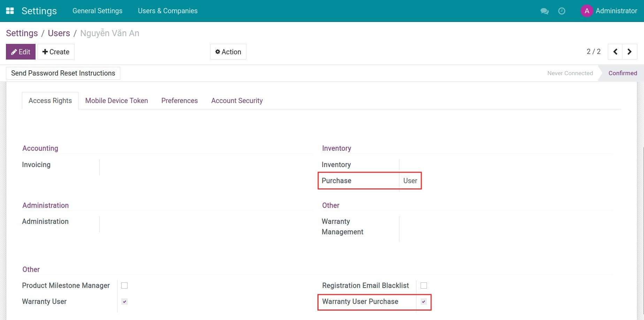Viewport: 644px width, 320px height.
Task: Open the Invoicing access dropdown
Action: pyautogui.click(x=118, y=164)
